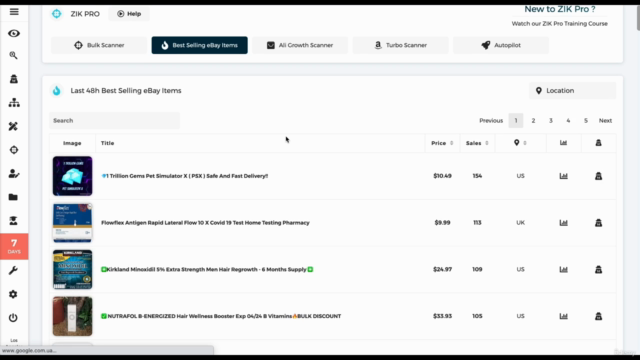This screenshot has height=360, width=640.
Task: Click the sidebar competitor spy icon
Action: coord(13,79)
